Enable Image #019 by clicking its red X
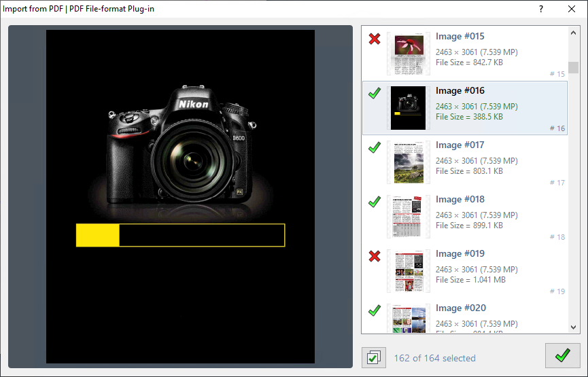 pyautogui.click(x=374, y=256)
